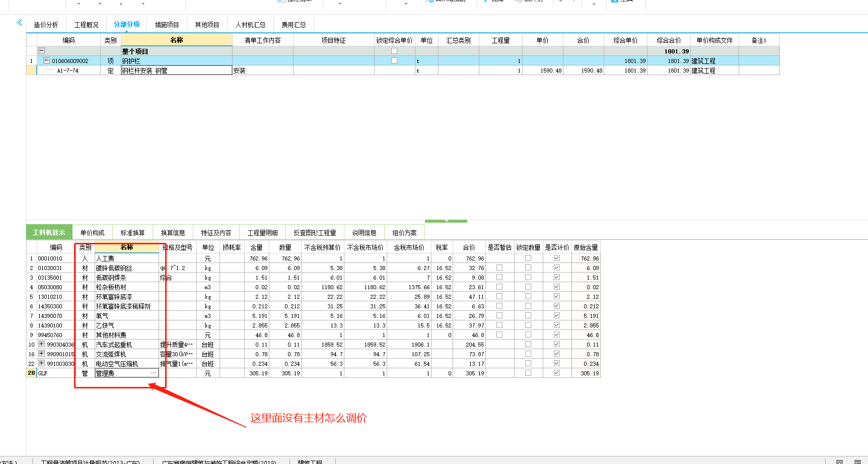Select the 环氧富锌底漆稀释剂 material name
This screenshot has height=464, width=868.
(x=123, y=306)
